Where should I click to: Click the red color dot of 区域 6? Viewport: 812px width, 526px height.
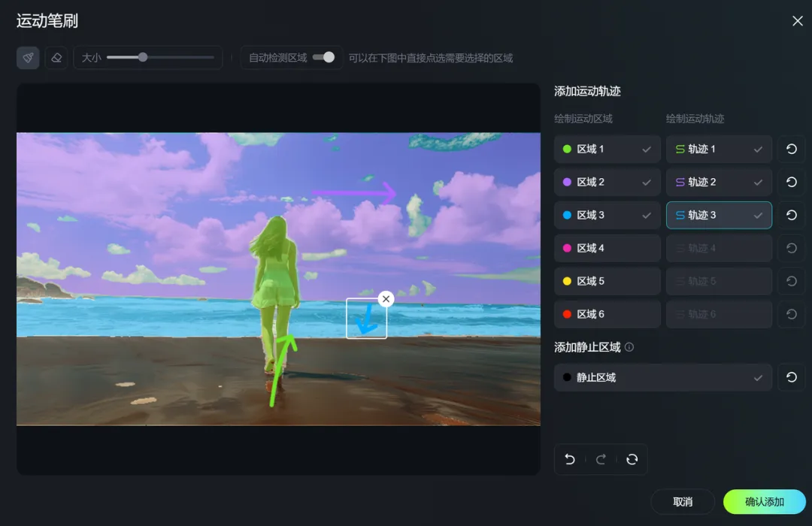567,314
